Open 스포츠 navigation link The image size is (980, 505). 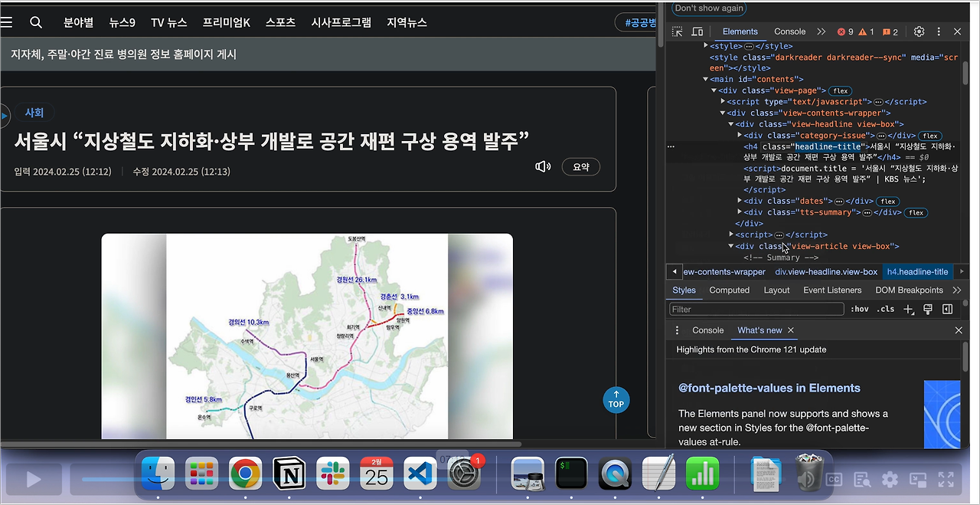click(280, 22)
